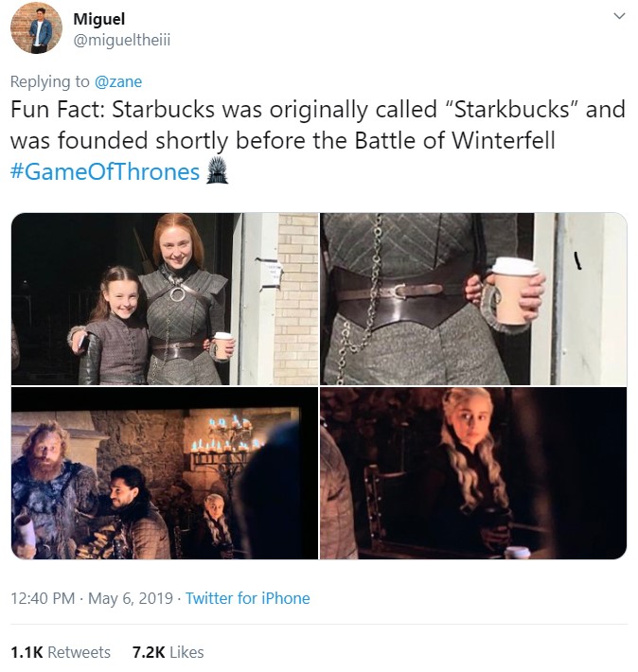This screenshot has width=638, height=672.
Task: Open the feast scene with bearded man
Action: [165, 473]
